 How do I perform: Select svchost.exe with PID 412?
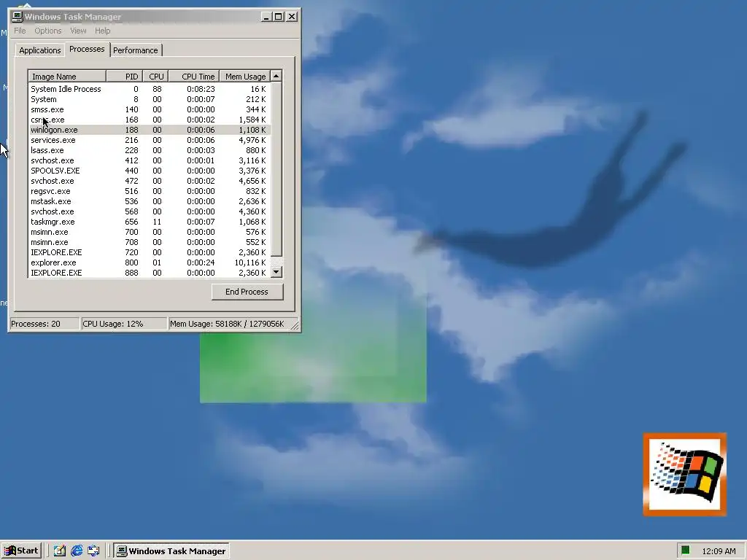coord(149,160)
